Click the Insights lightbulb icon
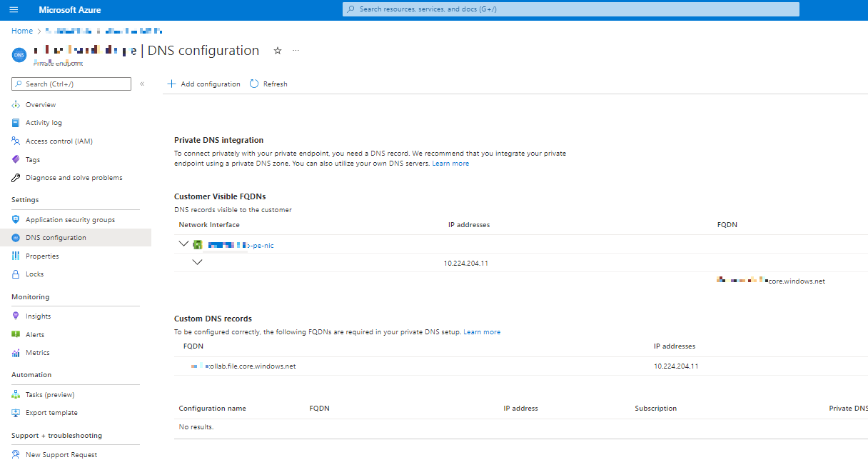This screenshot has height=465, width=868. (16, 316)
